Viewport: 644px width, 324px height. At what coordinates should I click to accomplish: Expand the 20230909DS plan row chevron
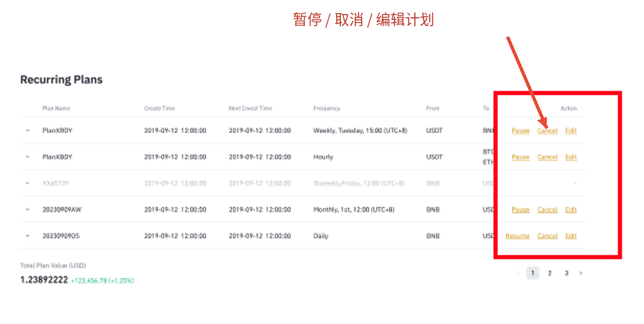click(28, 236)
